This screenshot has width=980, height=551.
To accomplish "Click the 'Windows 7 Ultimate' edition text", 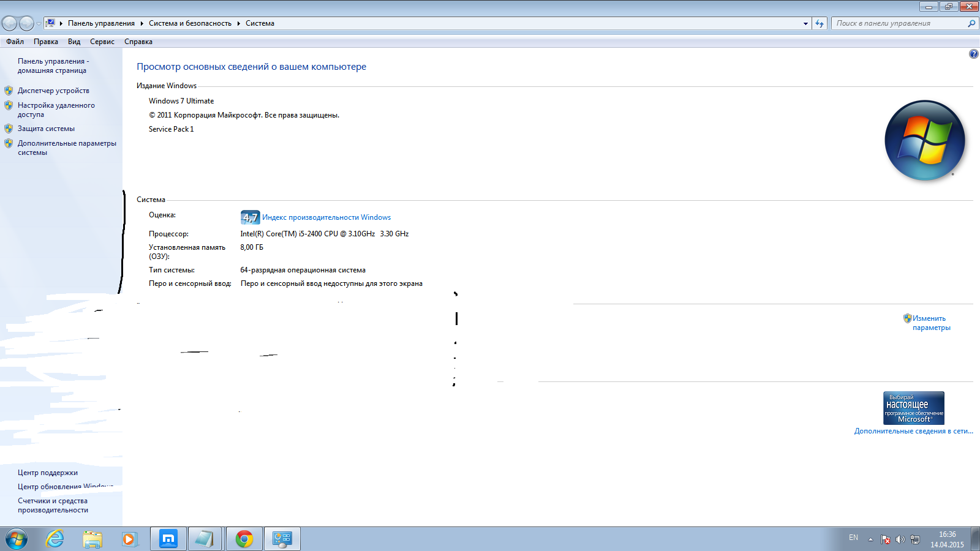I will click(x=181, y=101).
